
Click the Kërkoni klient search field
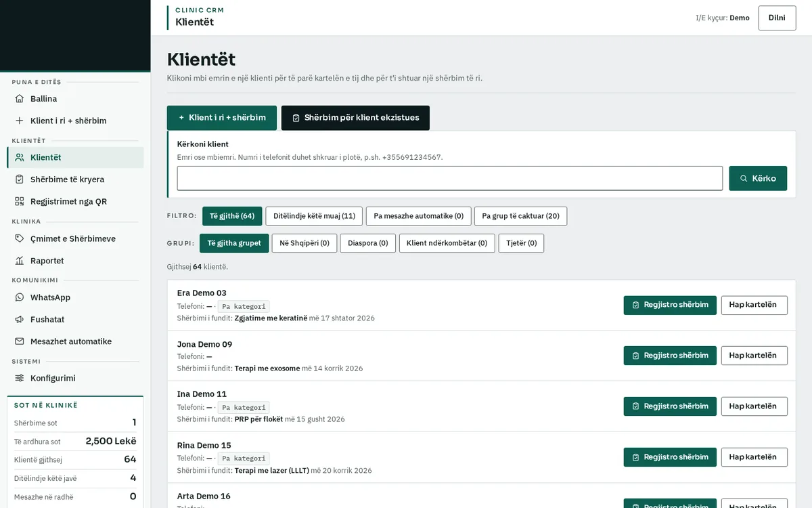pos(450,178)
